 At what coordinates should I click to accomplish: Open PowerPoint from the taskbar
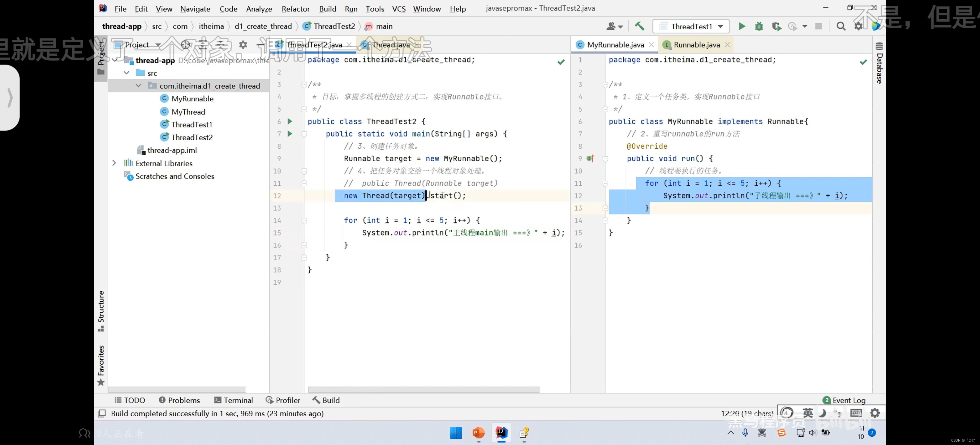[478, 433]
